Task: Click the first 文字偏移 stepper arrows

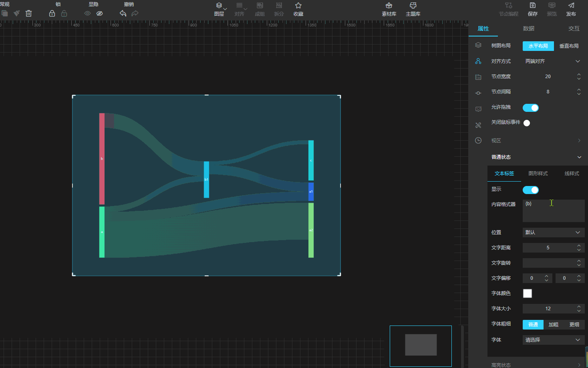Action: (546, 278)
